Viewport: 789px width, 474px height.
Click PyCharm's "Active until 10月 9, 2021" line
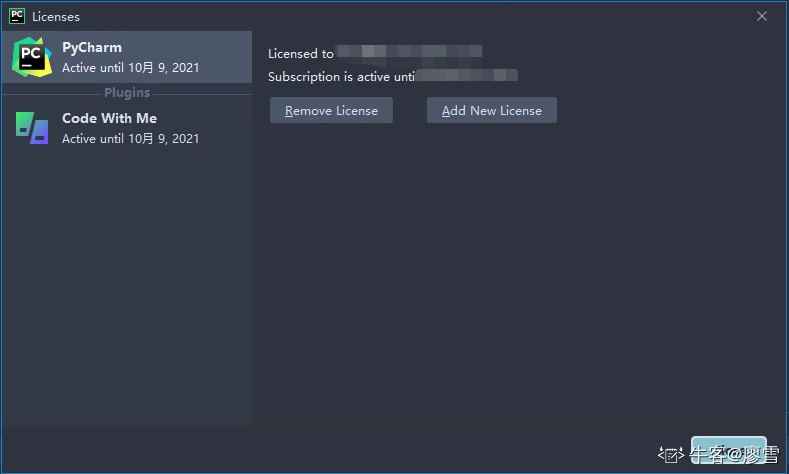click(x=130, y=68)
